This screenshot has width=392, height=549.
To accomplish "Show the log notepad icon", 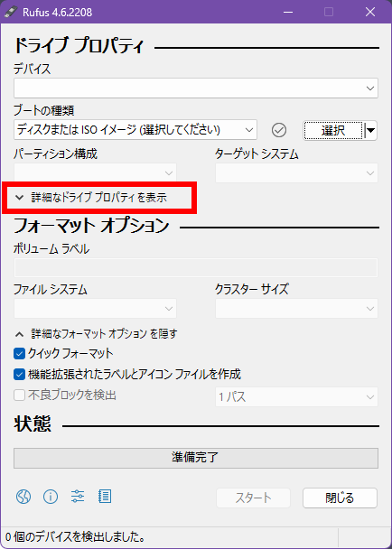I will (105, 496).
